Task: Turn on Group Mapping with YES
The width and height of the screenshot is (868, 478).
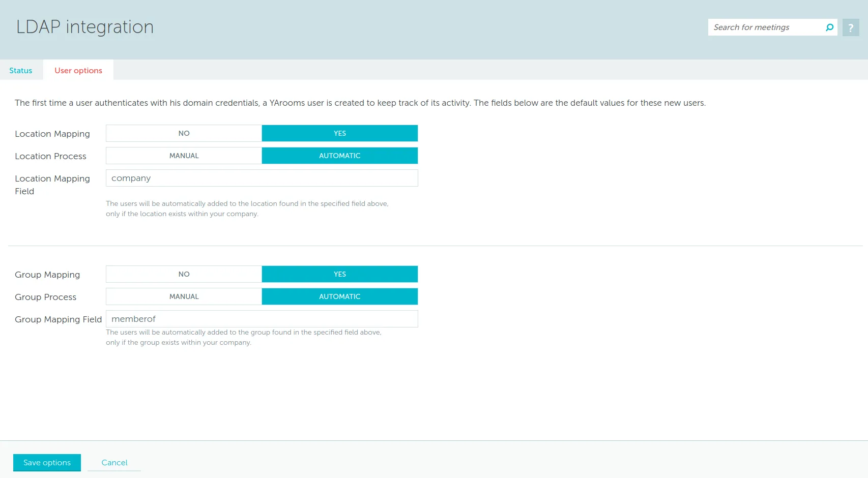Action: pos(339,274)
